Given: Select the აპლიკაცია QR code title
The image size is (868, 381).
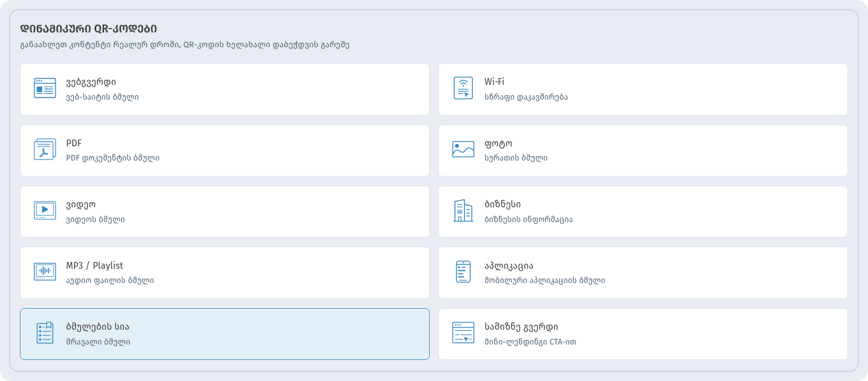Looking at the screenshot, I should pos(509,266).
